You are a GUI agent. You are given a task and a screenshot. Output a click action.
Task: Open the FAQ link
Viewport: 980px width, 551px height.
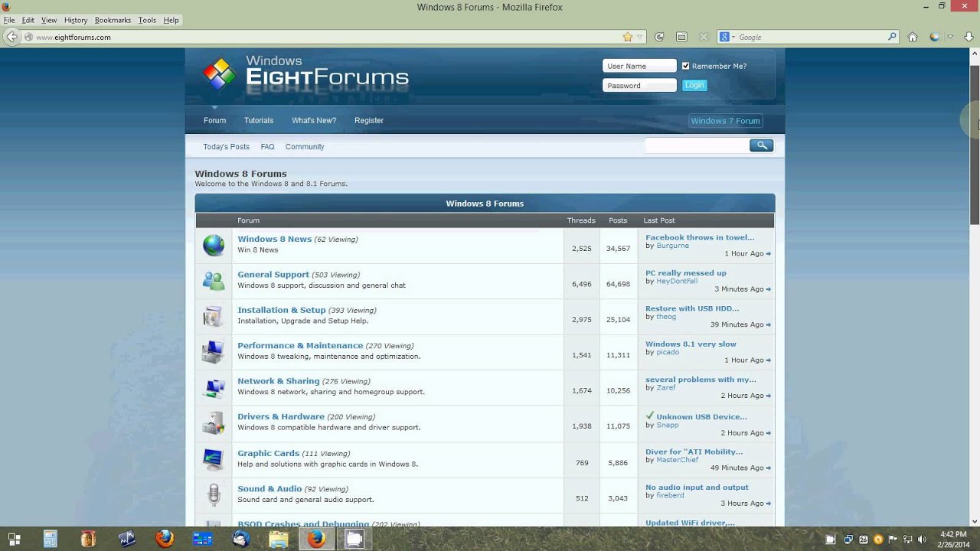coord(267,146)
